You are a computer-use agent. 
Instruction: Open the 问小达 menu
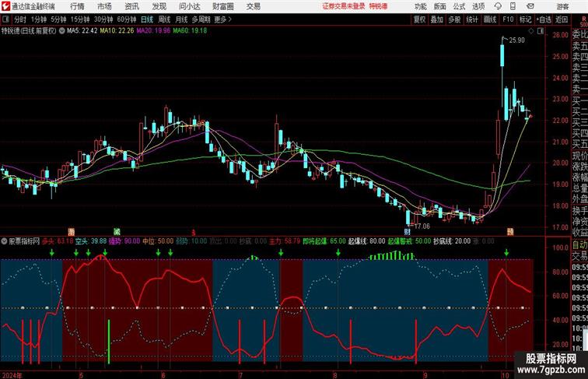pos(189,6)
